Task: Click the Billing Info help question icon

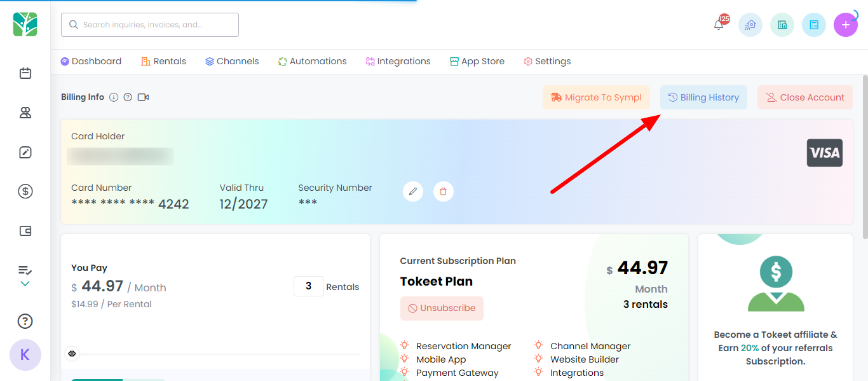Action: pyautogui.click(x=128, y=97)
